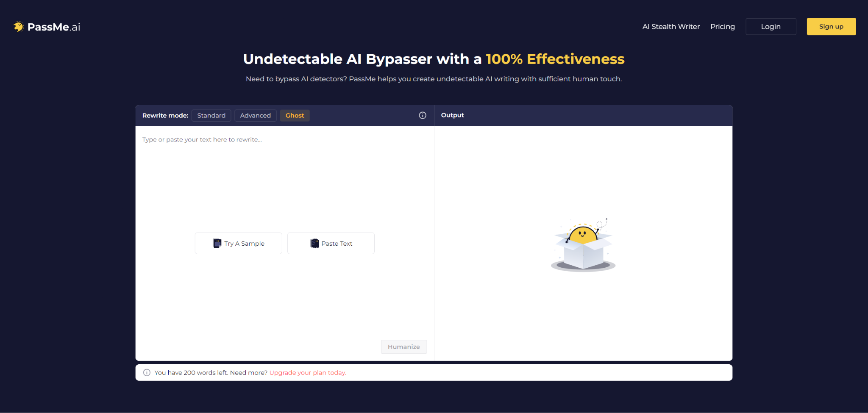Select Standard rewrite mode
The width and height of the screenshot is (868, 413).
pyautogui.click(x=211, y=116)
